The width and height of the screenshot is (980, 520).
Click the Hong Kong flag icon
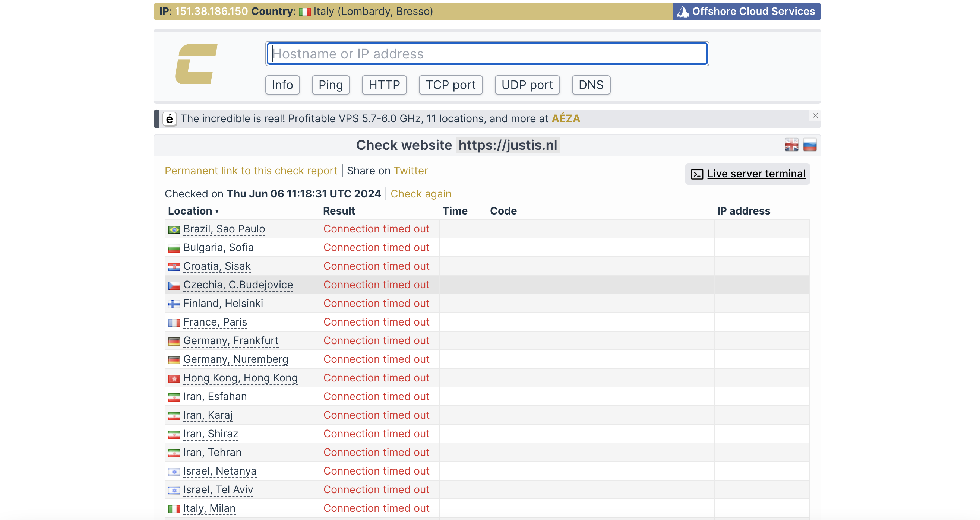tap(174, 378)
